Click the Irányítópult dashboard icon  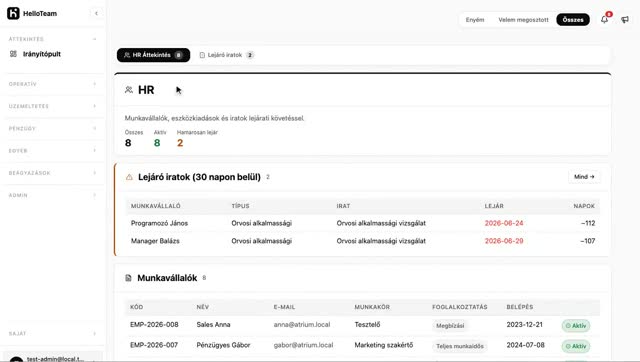point(13,54)
